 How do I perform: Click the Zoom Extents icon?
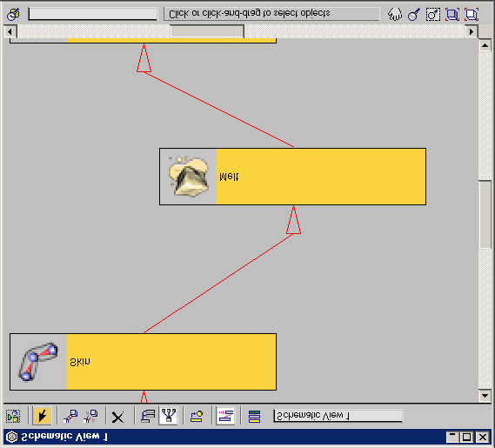click(x=452, y=15)
